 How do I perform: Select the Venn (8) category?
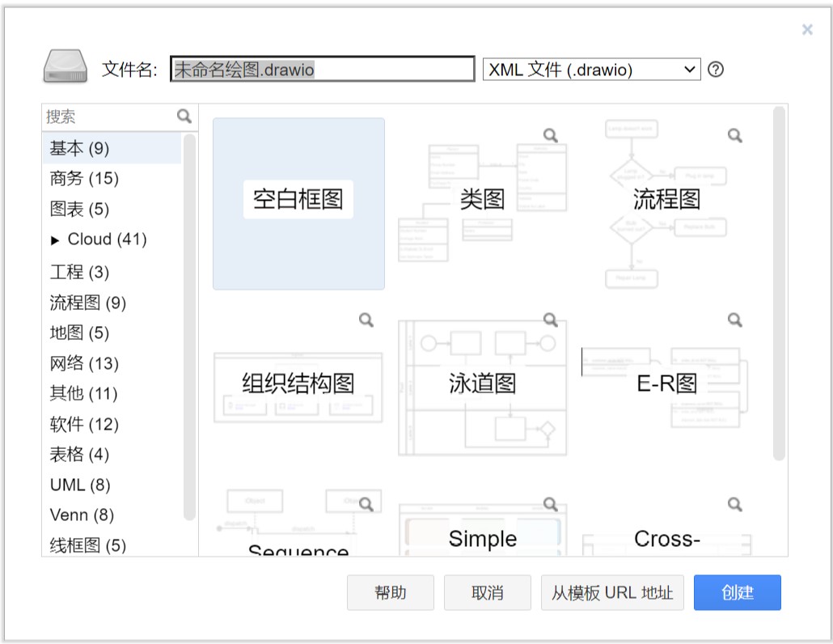(112, 515)
